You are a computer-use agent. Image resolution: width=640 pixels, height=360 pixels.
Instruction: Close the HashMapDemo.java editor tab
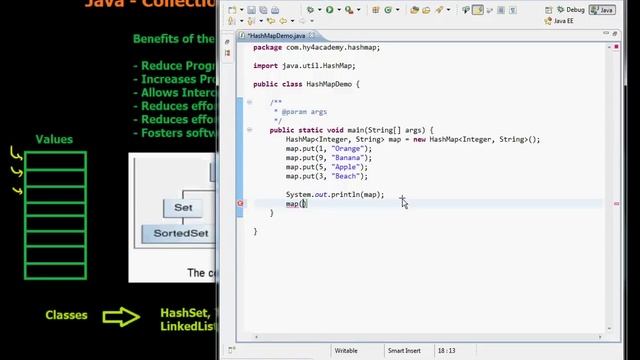tap(312, 36)
